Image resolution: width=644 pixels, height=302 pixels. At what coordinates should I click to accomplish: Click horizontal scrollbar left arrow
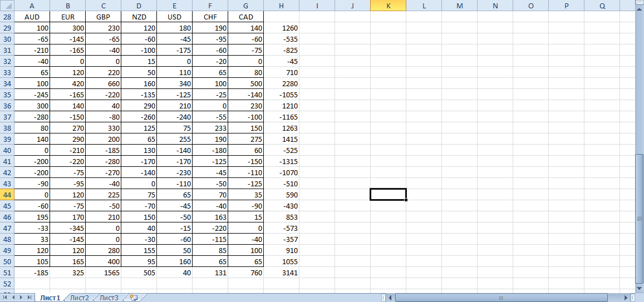coord(390,298)
